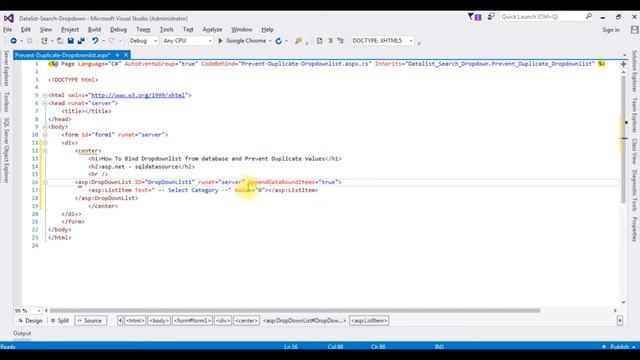Open the Properties side tab
The height and width of the screenshot is (360, 640).
[635, 229]
